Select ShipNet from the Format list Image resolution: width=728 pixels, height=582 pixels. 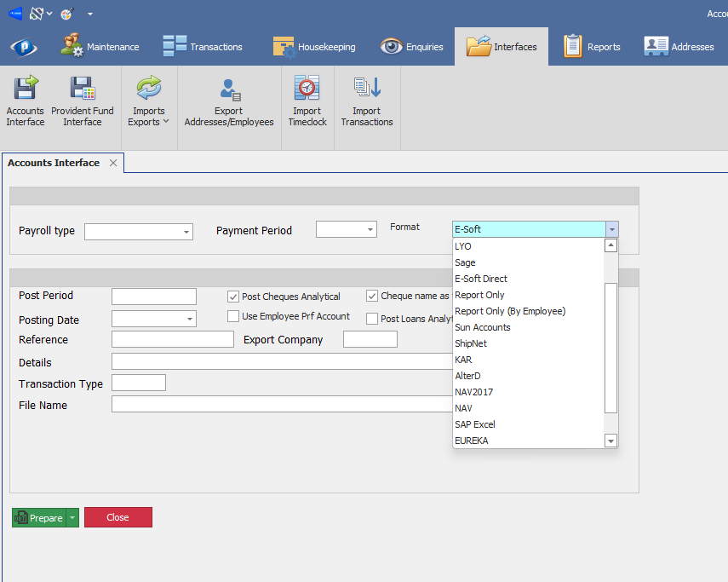point(529,343)
